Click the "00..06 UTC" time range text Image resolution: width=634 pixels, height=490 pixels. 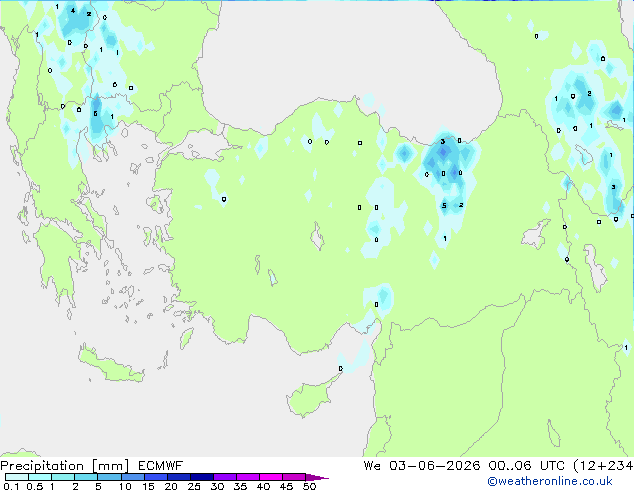526,466
